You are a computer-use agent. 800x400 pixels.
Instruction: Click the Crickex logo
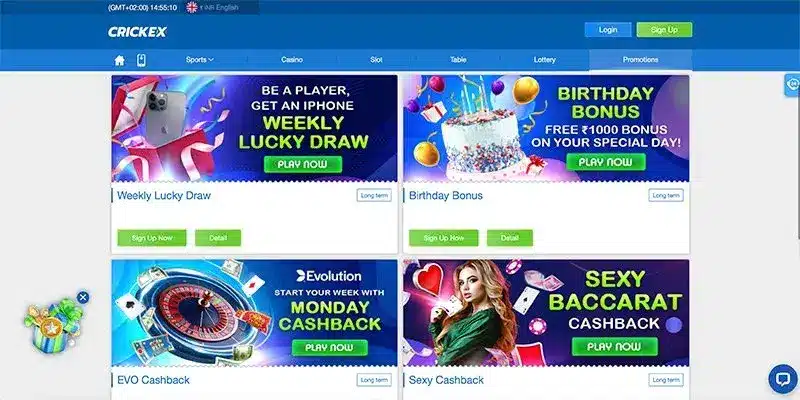pyautogui.click(x=137, y=32)
